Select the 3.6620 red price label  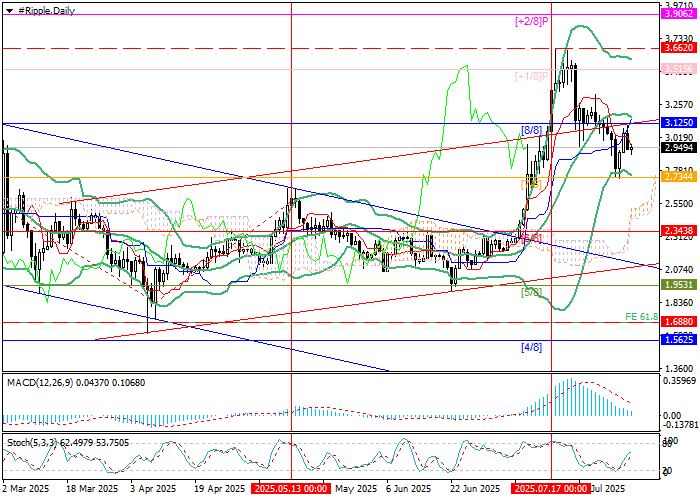(679, 48)
